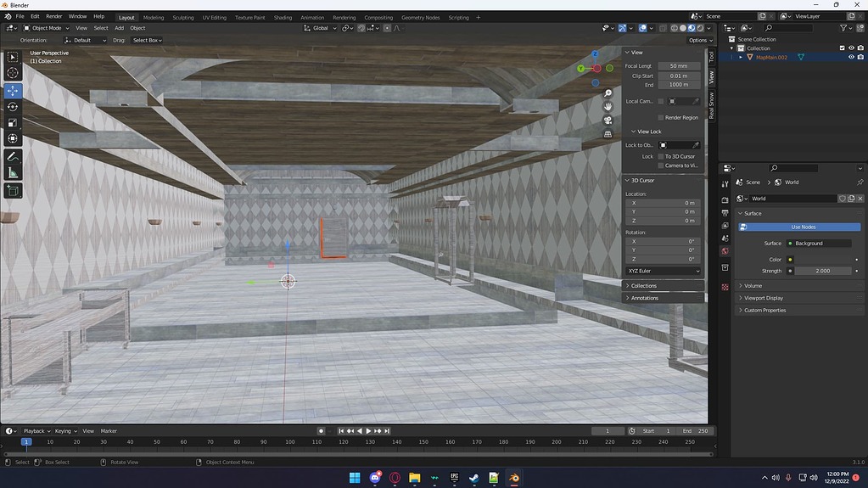
Task: Select the Add Cube tool
Action: tap(13, 191)
